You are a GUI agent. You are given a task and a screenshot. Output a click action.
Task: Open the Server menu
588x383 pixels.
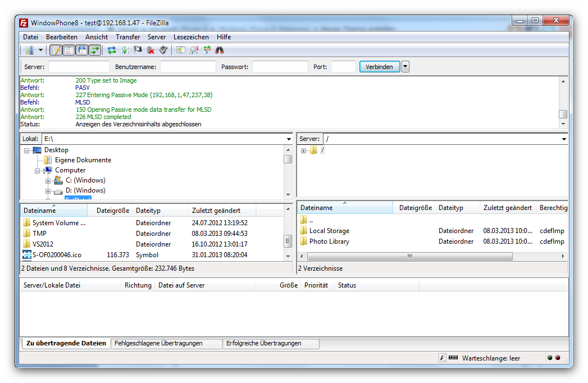coord(156,37)
